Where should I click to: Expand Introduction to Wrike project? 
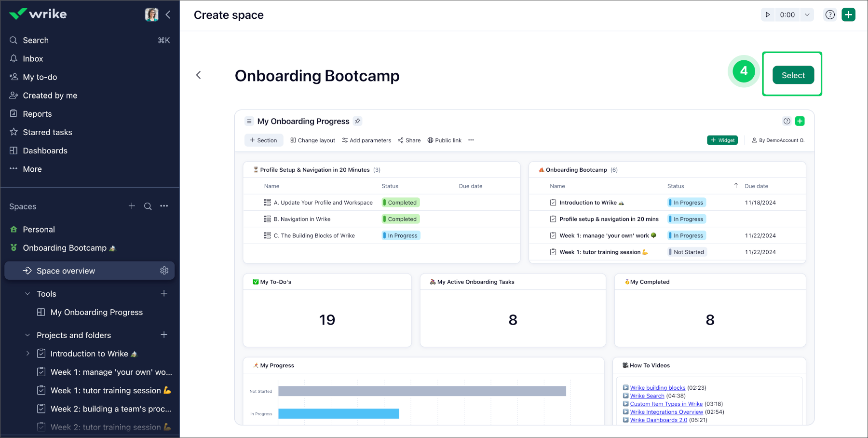coord(27,353)
